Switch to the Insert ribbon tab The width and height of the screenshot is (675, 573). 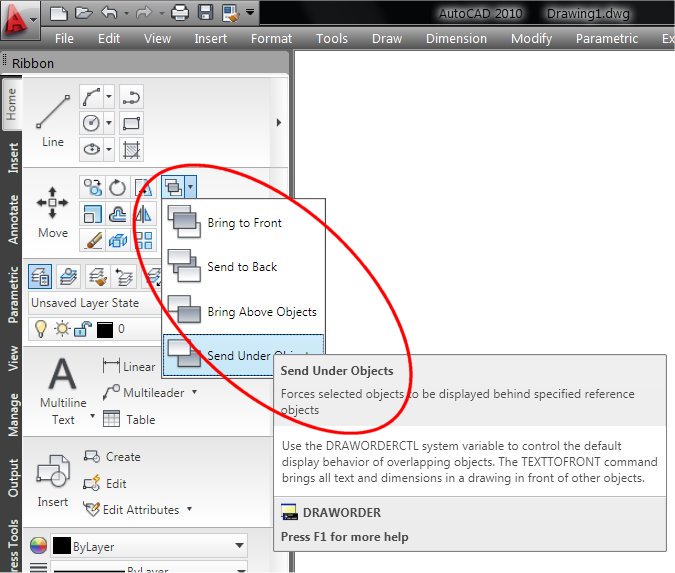(x=13, y=158)
